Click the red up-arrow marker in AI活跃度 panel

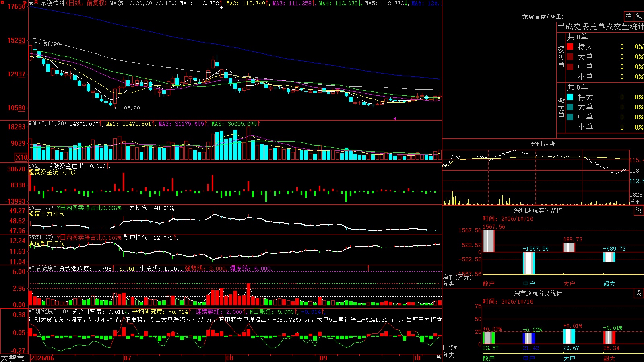tap(368, 267)
